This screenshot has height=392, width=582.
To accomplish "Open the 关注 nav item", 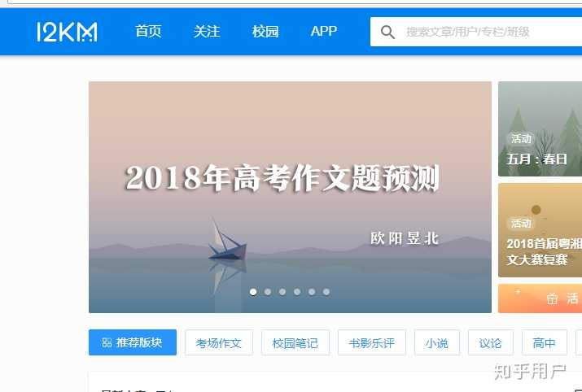I will click(x=207, y=32).
